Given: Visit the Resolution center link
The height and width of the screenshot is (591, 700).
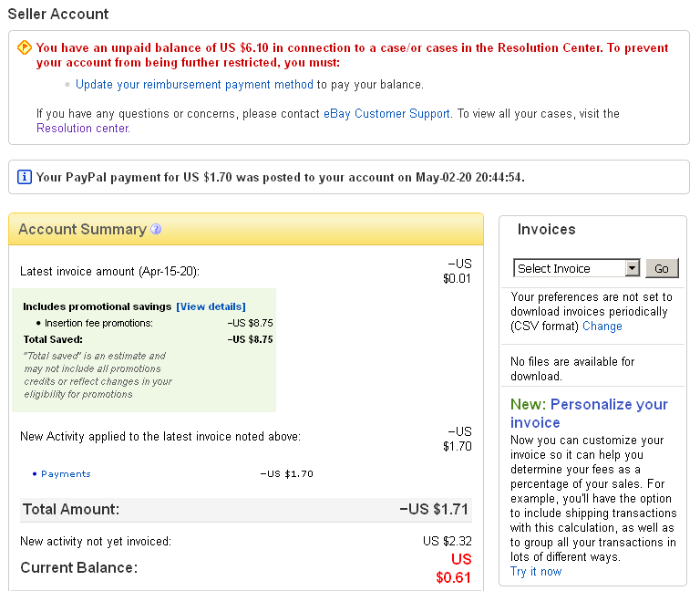Looking at the screenshot, I should pyautogui.click(x=83, y=129).
